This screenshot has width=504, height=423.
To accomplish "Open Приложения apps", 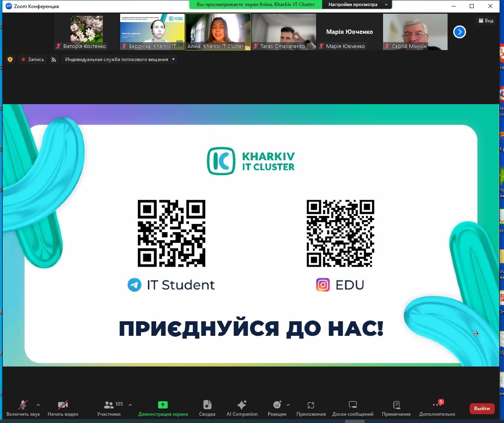I will [311, 408].
